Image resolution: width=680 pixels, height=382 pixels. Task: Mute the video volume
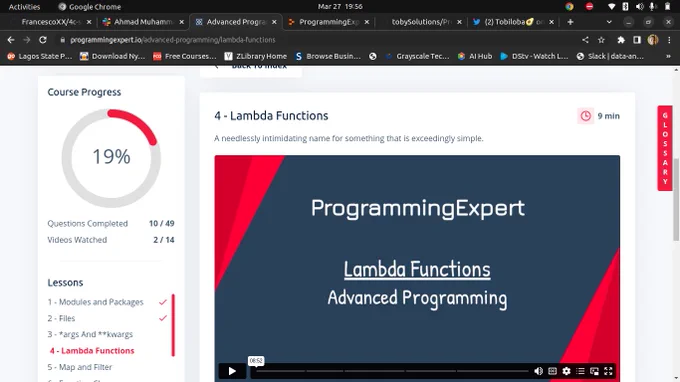pos(538,371)
